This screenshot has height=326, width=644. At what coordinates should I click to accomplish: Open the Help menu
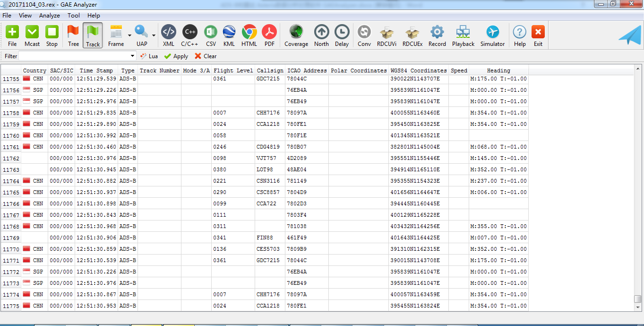point(94,16)
